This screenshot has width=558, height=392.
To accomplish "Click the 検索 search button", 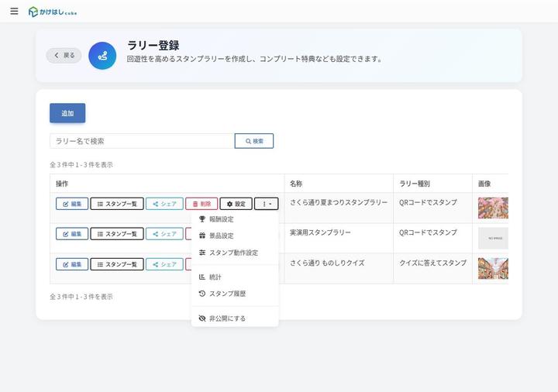I will (254, 141).
